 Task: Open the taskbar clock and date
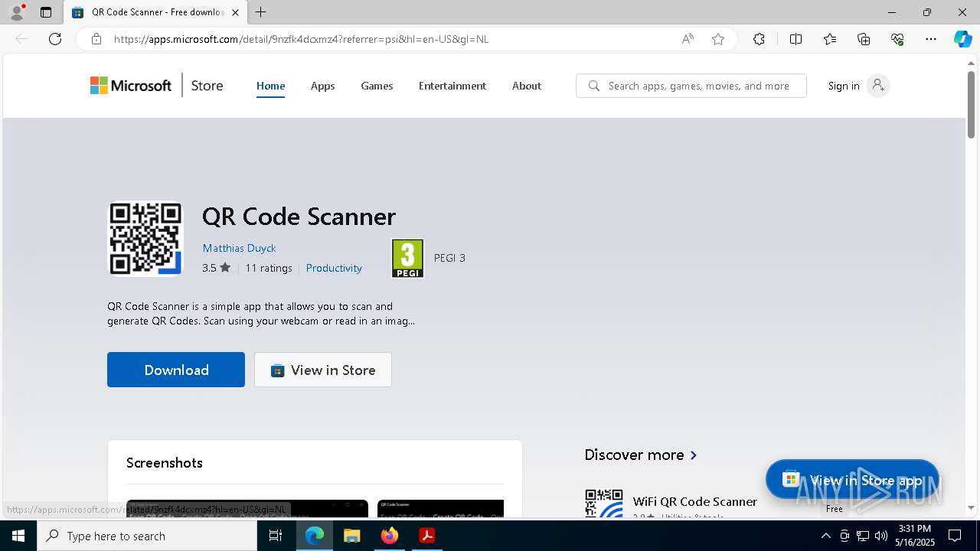(915, 536)
